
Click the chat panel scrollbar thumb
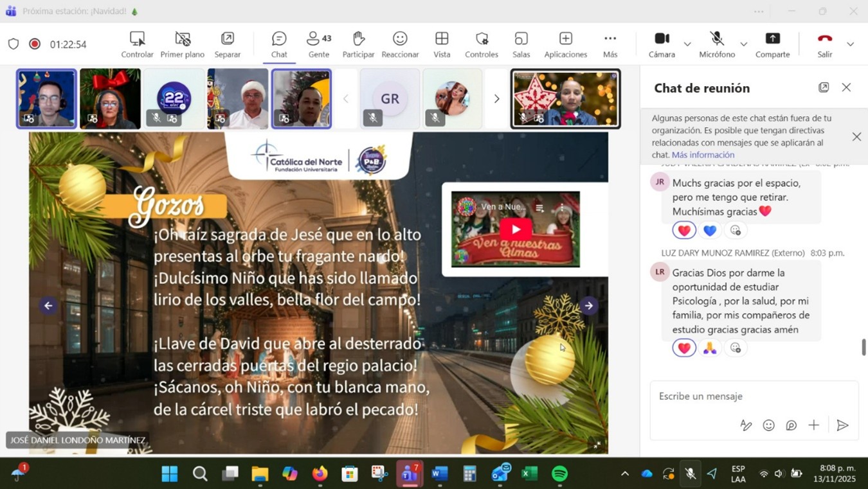tap(863, 347)
